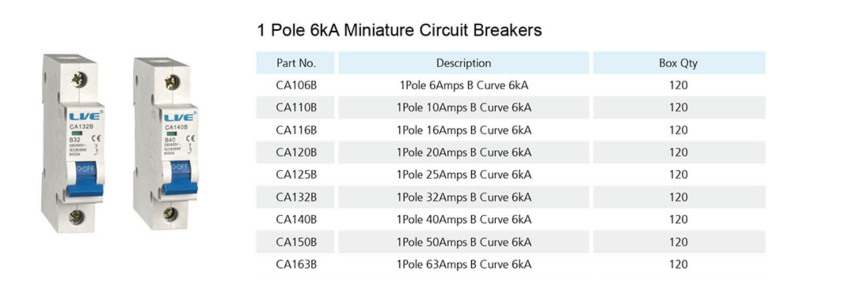The width and height of the screenshot is (868, 298).
Task: Click the top screw of the CA132B breaker
Action: coord(79,79)
